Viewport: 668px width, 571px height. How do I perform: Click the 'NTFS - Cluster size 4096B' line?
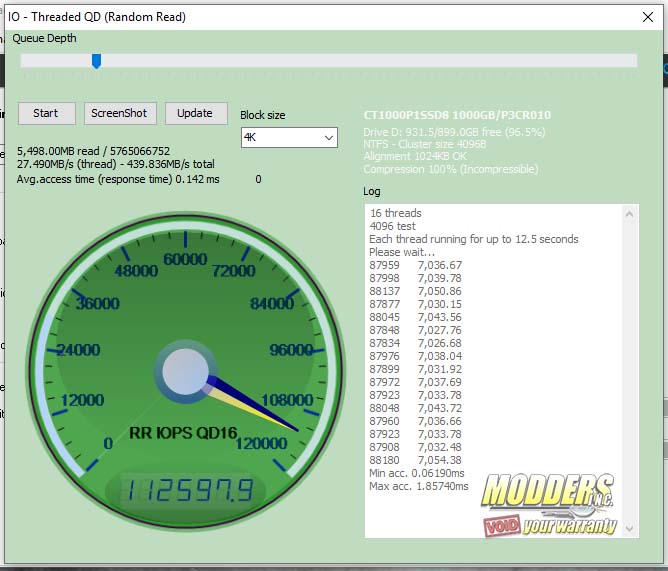click(x=425, y=144)
